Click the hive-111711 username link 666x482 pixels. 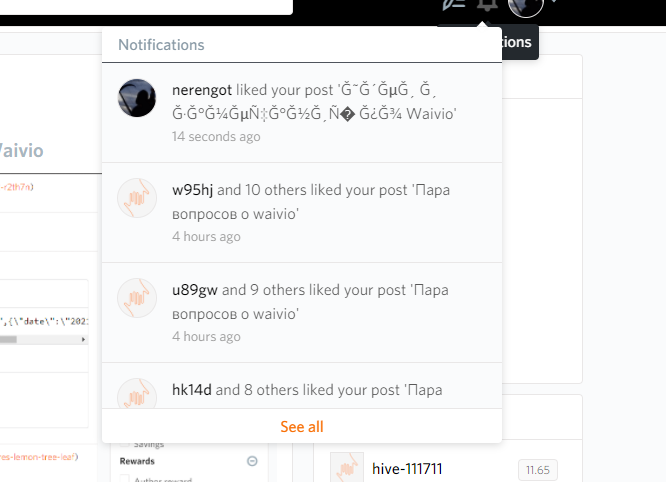(407, 469)
